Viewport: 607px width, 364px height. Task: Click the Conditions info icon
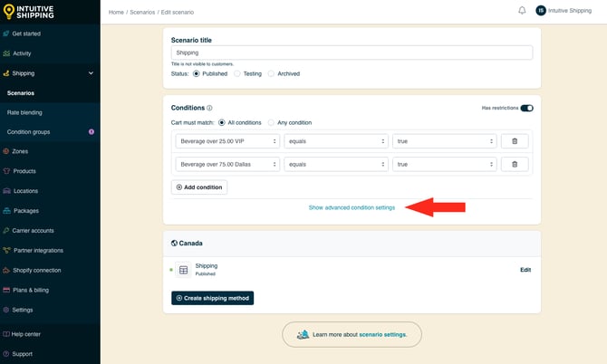[209, 108]
